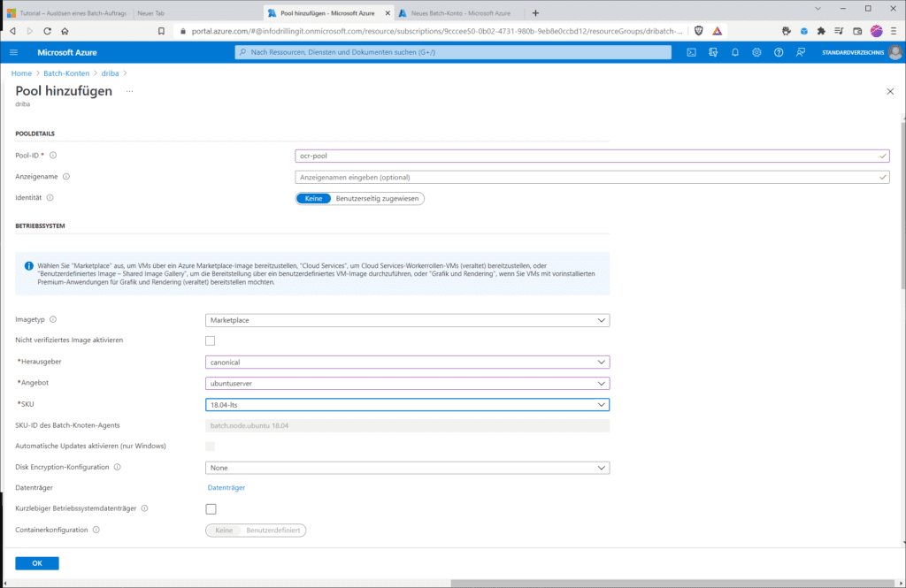Go to driba breadcrumb
Screen dimensions: 906x588
click(110, 73)
